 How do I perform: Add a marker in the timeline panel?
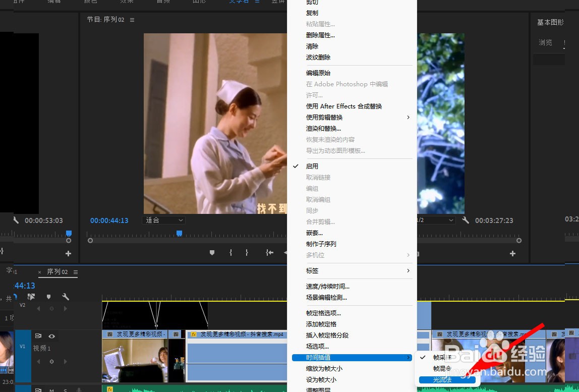pos(48,297)
